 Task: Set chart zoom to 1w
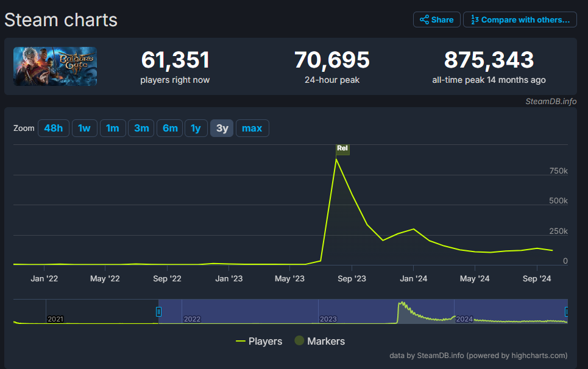click(x=84, y=128)
